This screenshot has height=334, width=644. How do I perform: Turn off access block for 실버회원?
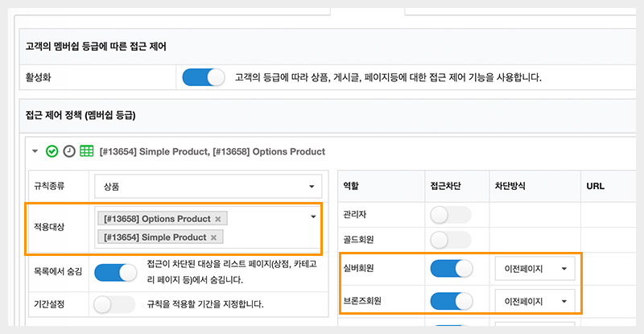tap(451, 268)
